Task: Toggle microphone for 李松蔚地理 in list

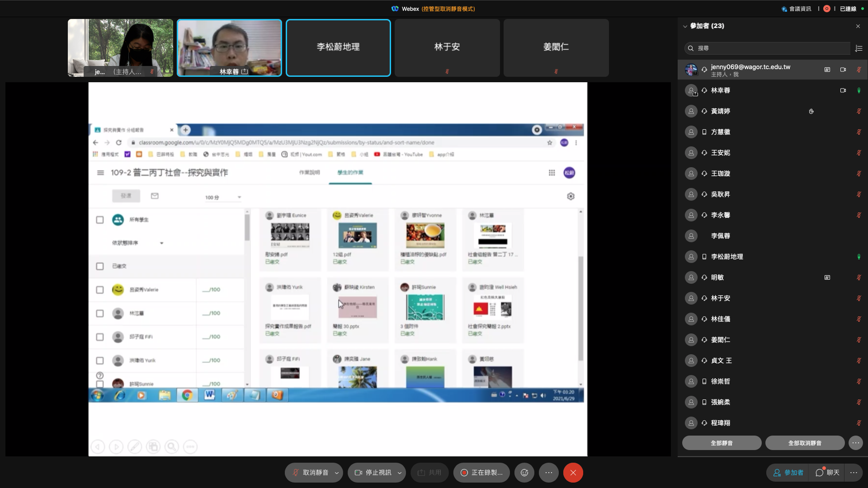Action: coord(859,257)
